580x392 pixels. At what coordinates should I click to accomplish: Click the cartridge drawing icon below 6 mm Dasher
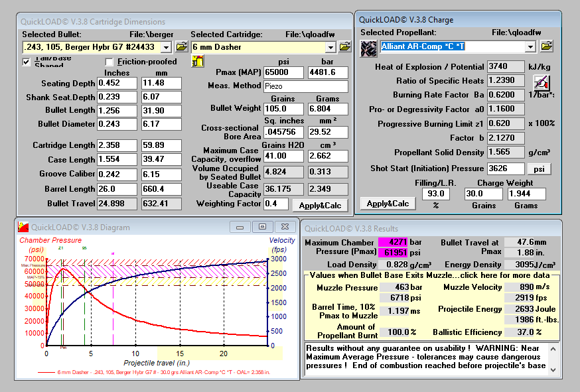tap(198, 62)
